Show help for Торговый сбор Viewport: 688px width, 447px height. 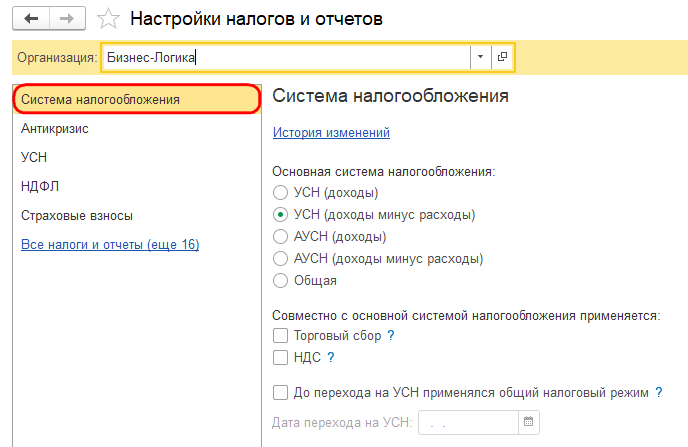pyautogui.click(x=391, y=336)
